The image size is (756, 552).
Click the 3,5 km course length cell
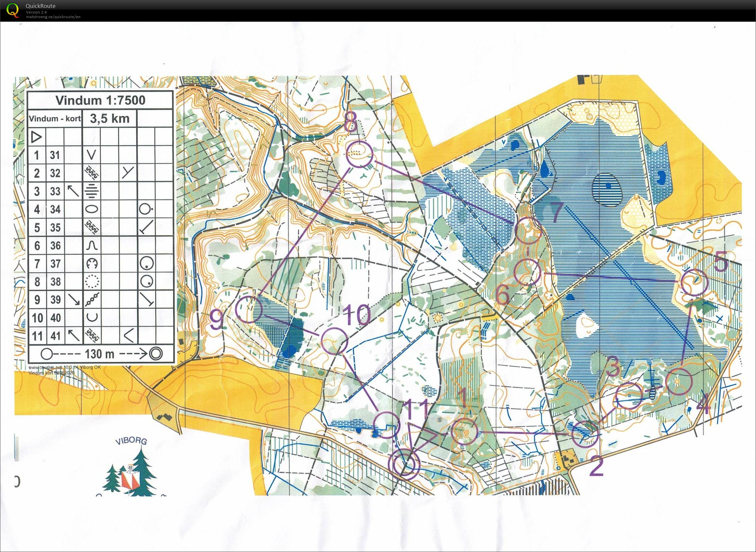[109, 119]
